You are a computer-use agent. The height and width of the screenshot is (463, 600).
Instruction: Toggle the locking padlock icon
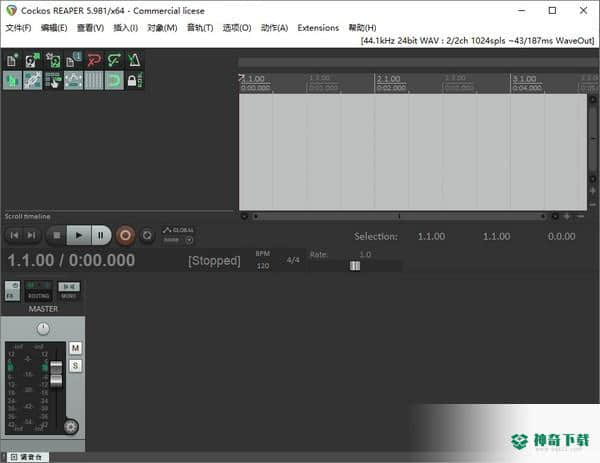[134, 80]
